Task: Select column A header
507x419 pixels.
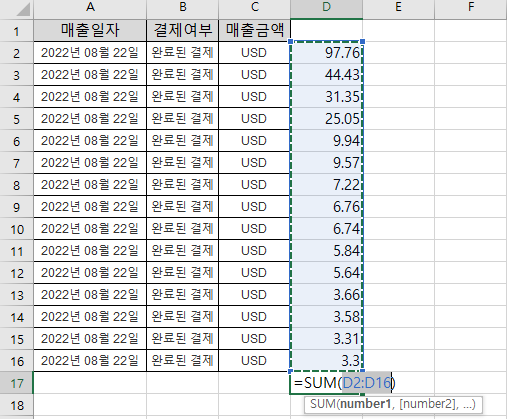Action: pos(90,8)
